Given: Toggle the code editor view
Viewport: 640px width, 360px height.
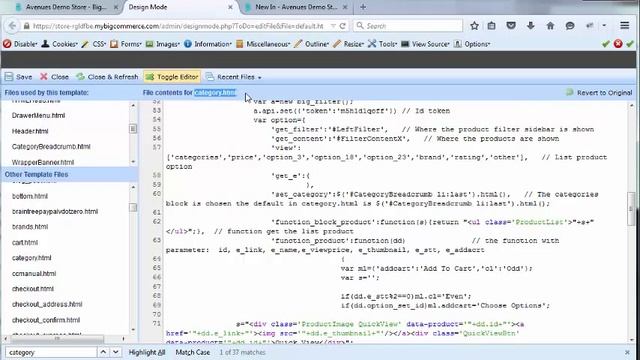Looking at the screenshot, I should tap(172, 77).
